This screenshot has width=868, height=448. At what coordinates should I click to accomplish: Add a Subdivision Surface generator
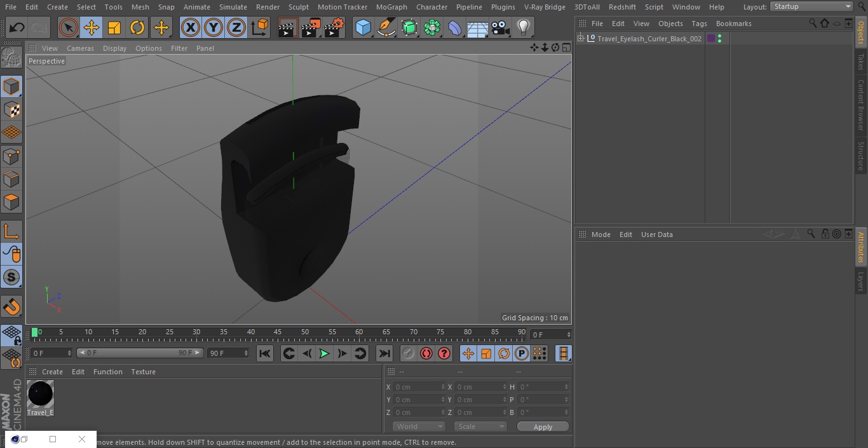409,28
